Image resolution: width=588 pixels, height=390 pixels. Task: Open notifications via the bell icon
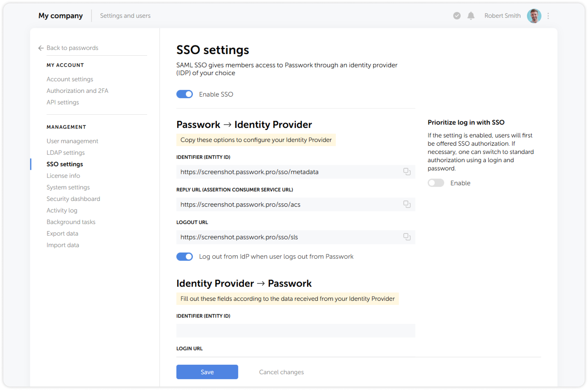471,16
